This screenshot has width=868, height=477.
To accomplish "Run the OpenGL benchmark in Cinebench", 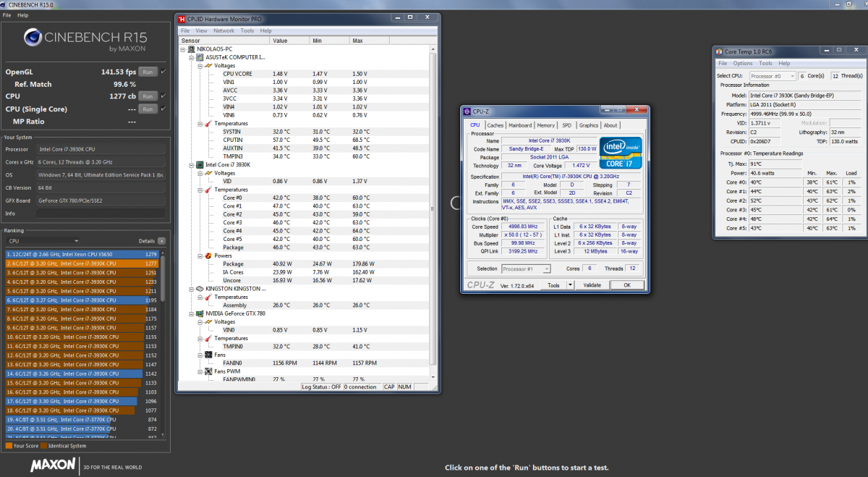I will click(x=148, y=72).
